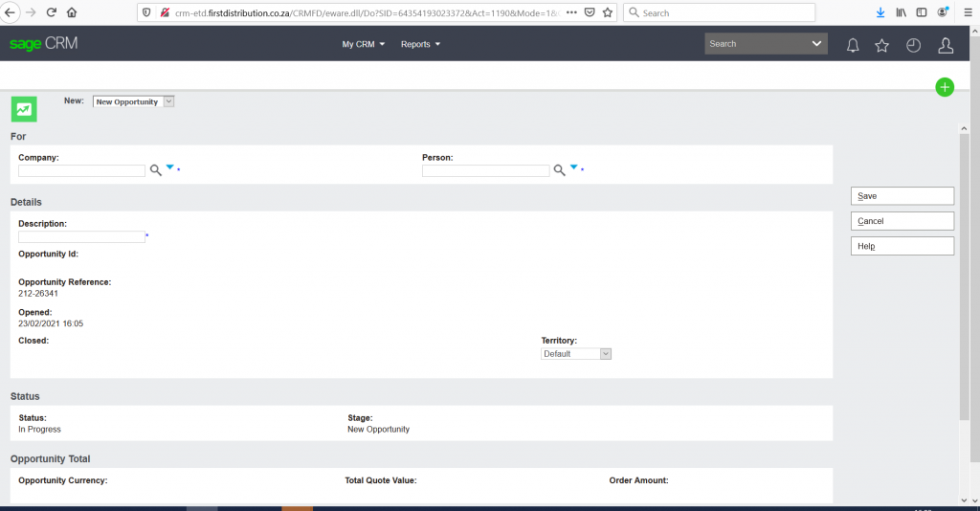Open the My CRM menu
This screenshot has height=511, width=980.
click(364, 45)
